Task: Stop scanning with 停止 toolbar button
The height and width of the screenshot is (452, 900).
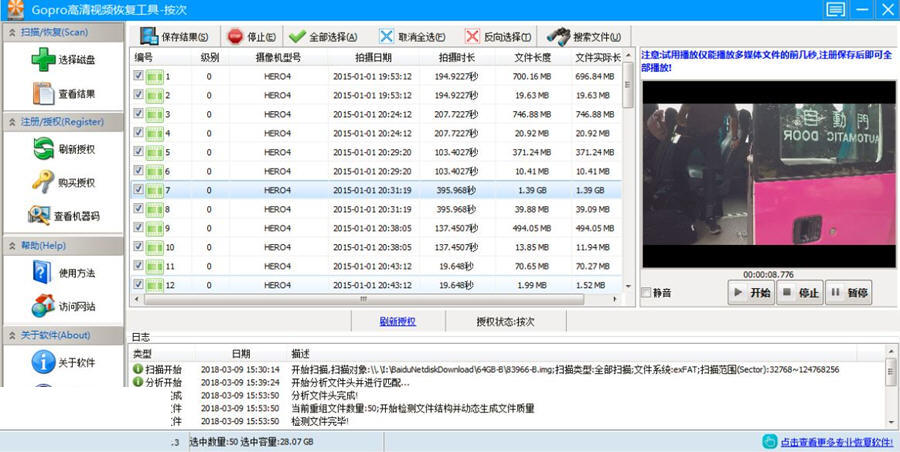Action: click(251, 37)
